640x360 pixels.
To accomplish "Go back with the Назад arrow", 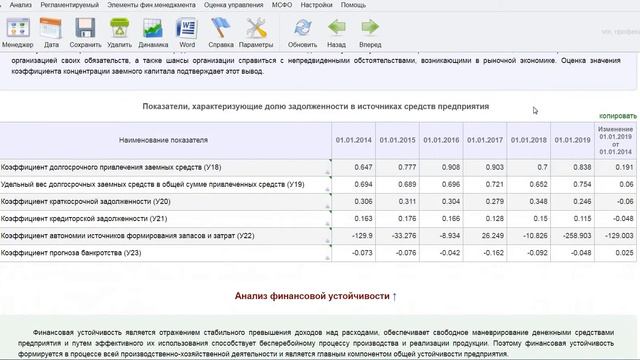I will (336, 27).
